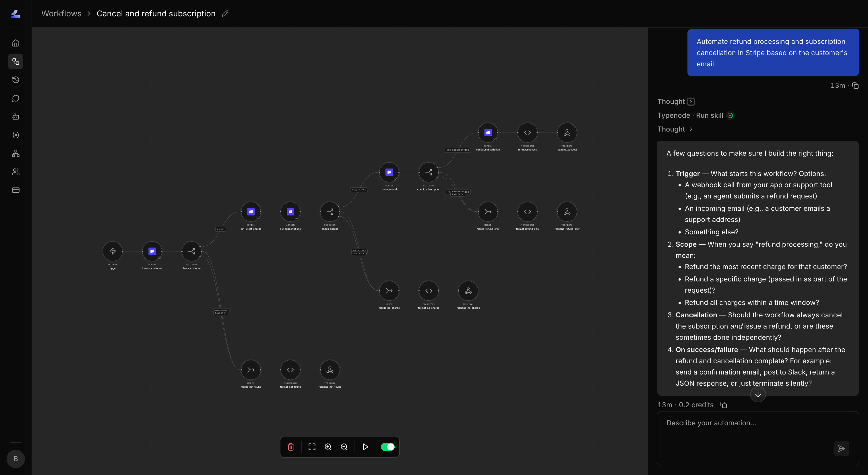
Task: Zoom in on the canvas
Action: coord(328,447)
